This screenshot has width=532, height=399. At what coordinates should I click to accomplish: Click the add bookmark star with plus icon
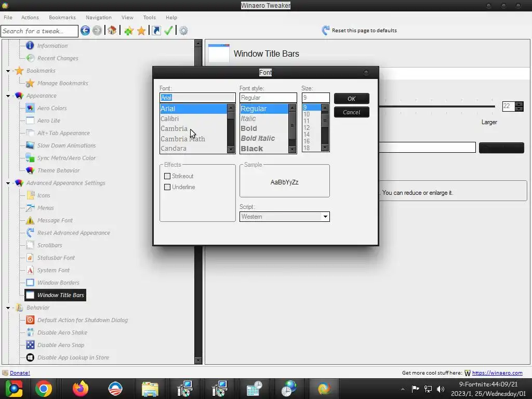coord(129,31)
